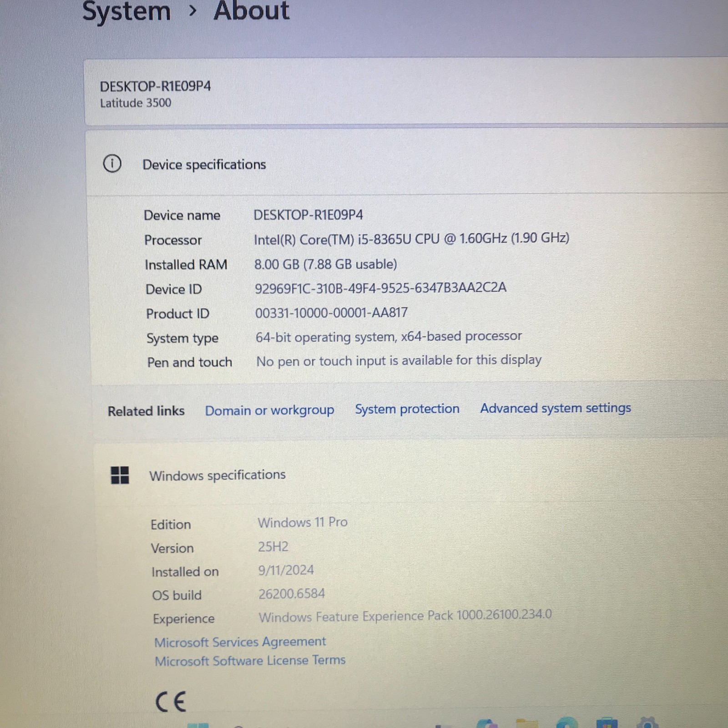Select the Product ID value 00331-10000-00001-AA817
This screenshot has height=728, width=728.
(x=331, y=313)
